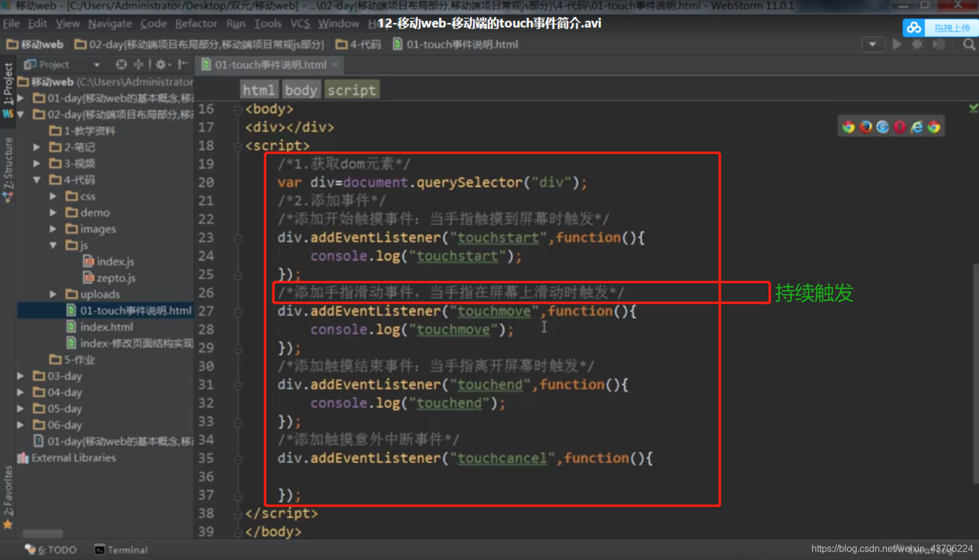Viewport: 979px width, 560px height.
Task: Open in Safari browser icon
Action: (x=883, y=127)
